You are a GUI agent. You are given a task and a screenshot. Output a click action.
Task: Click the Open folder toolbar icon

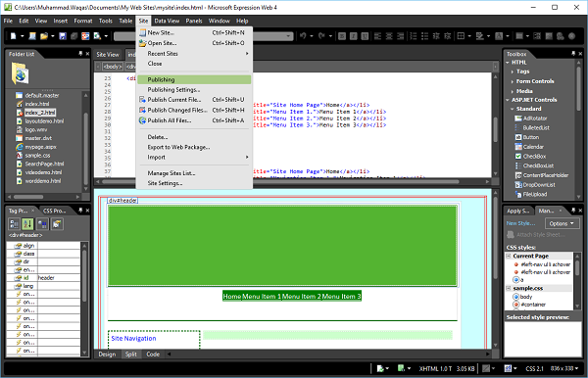pyautogui.click(x=44, y=36)
